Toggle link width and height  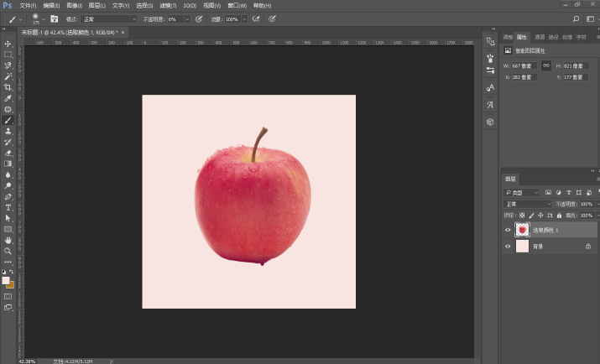click(x=546, y=65)
